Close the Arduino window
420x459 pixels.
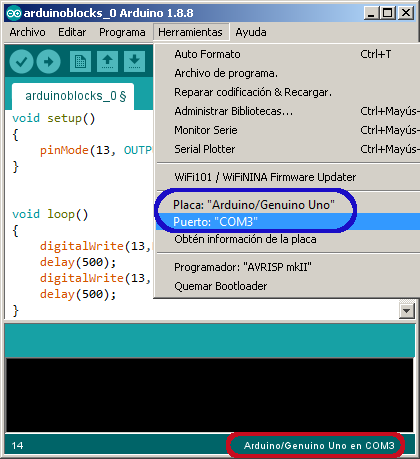406,13
